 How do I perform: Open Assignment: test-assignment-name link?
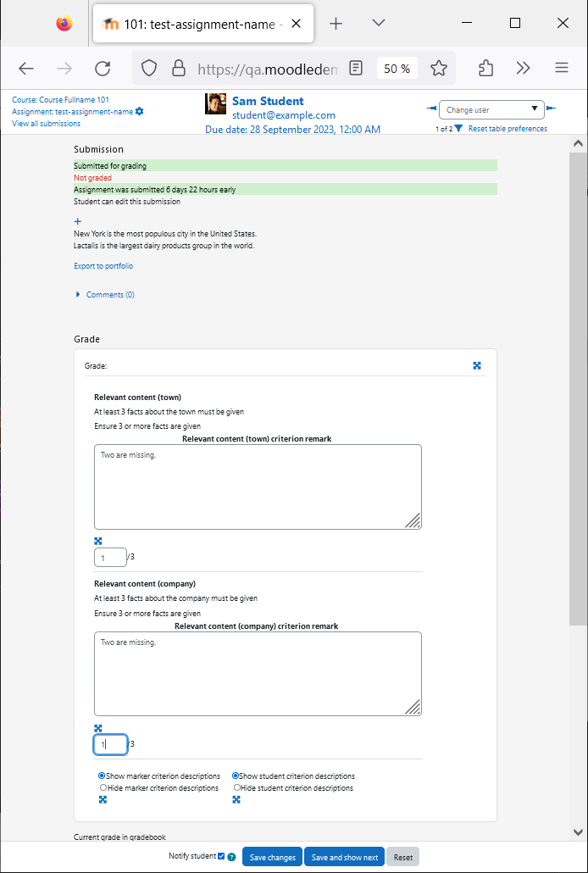(x=72, y=111)
